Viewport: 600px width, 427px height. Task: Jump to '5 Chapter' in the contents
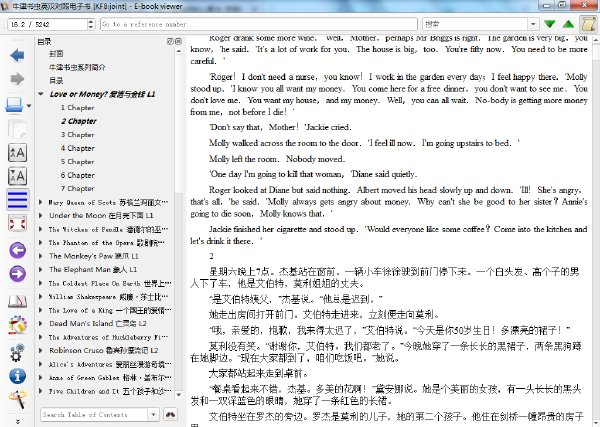click(77, 161)
